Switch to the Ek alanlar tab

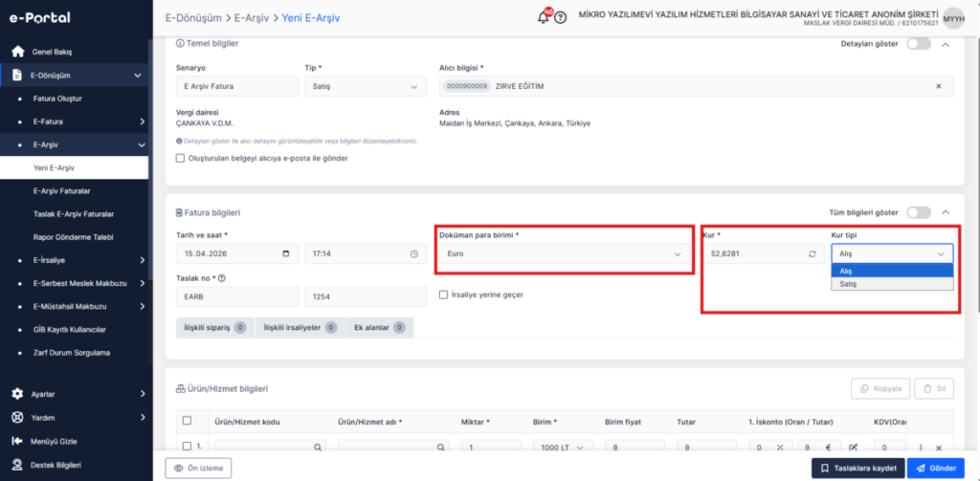(x=379, y=327)
